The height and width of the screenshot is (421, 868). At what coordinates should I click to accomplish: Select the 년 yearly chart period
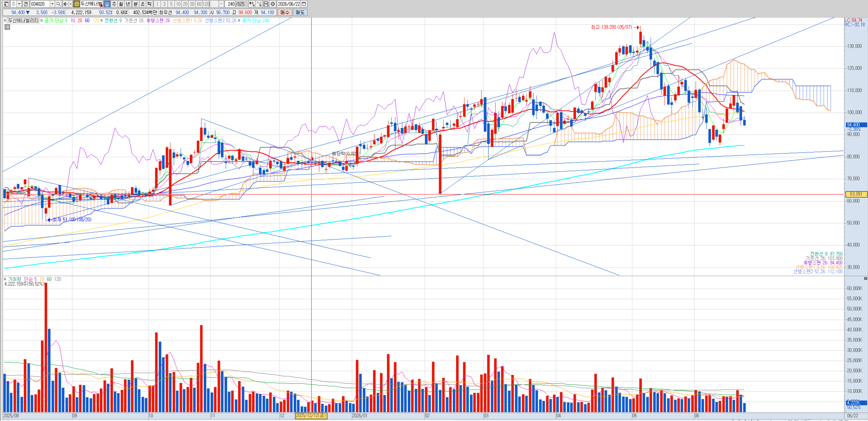128,4
